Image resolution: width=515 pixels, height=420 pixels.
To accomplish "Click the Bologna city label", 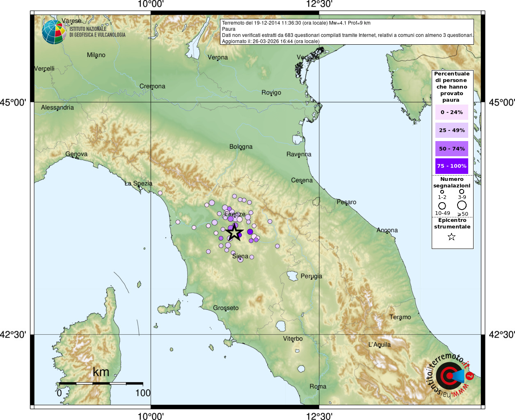I will coord(241,146).
